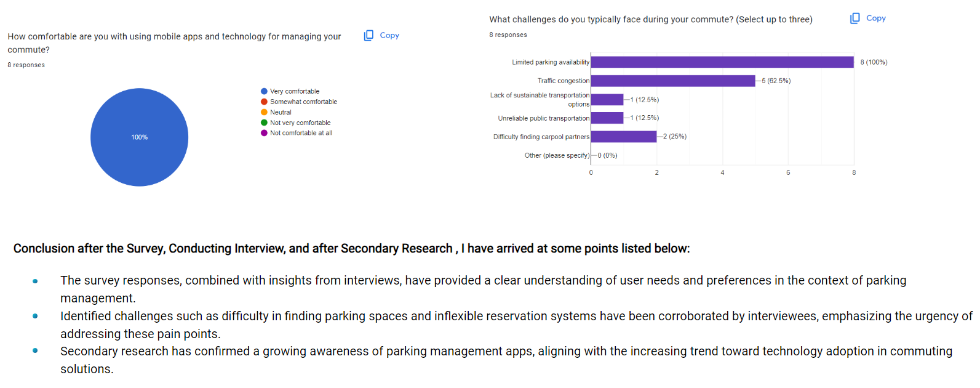Click the red Somewhat comfortable legend dot

(x=264, y=102)
